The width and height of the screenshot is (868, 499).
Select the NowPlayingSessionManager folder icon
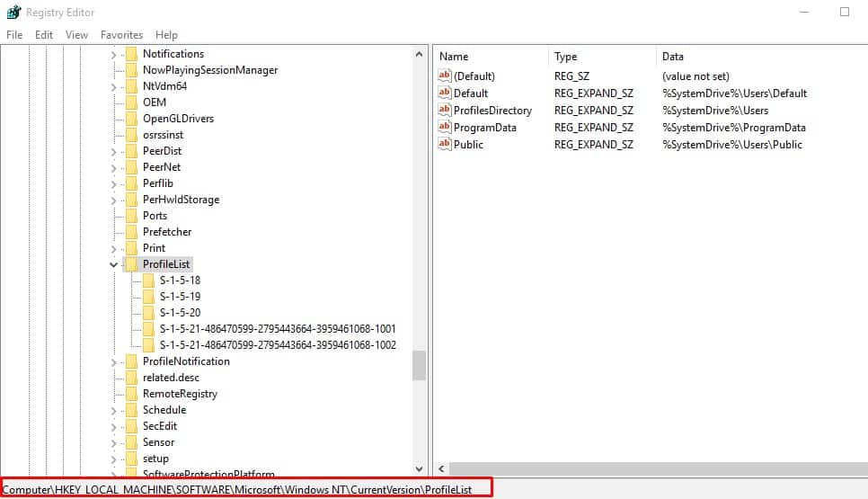[x=131, y=70]
